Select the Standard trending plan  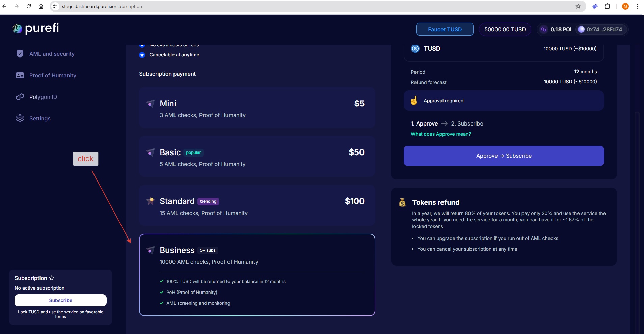coord(257,205)
